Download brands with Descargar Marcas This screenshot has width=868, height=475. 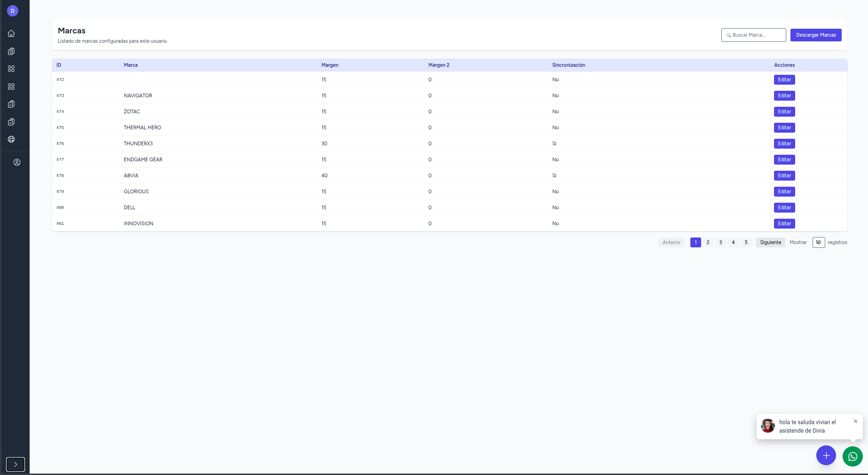815,35
